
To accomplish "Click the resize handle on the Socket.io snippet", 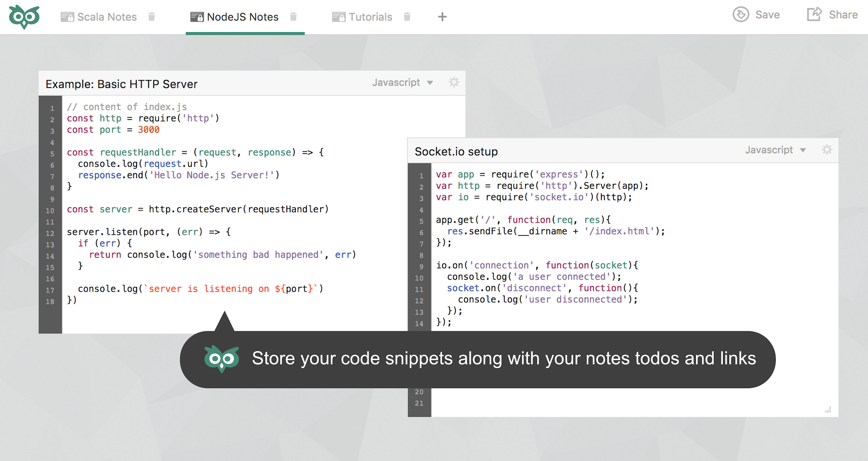I will tap(829, 409).
